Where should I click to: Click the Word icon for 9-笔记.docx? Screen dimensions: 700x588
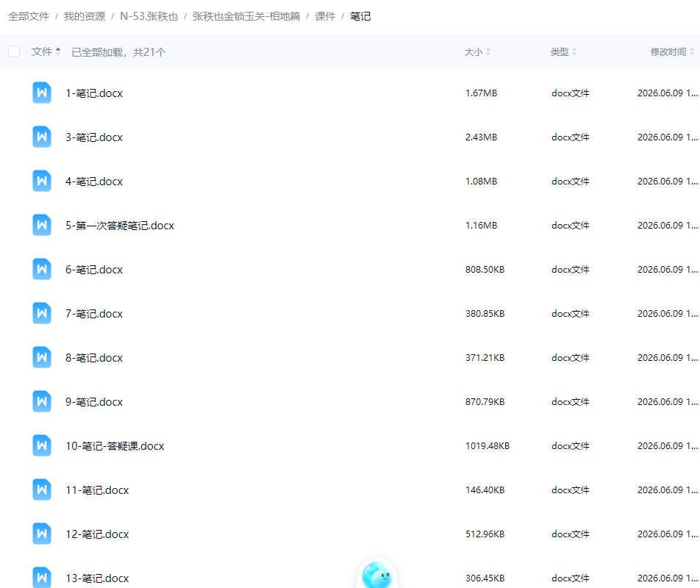41,402
